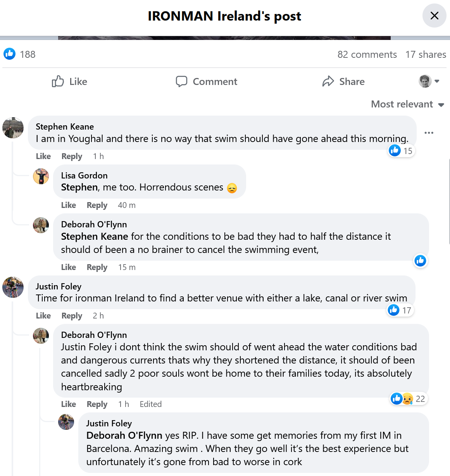450x476 pixels.
Task: Reply to Stephen Keane's comment
Action: point(72,156)
